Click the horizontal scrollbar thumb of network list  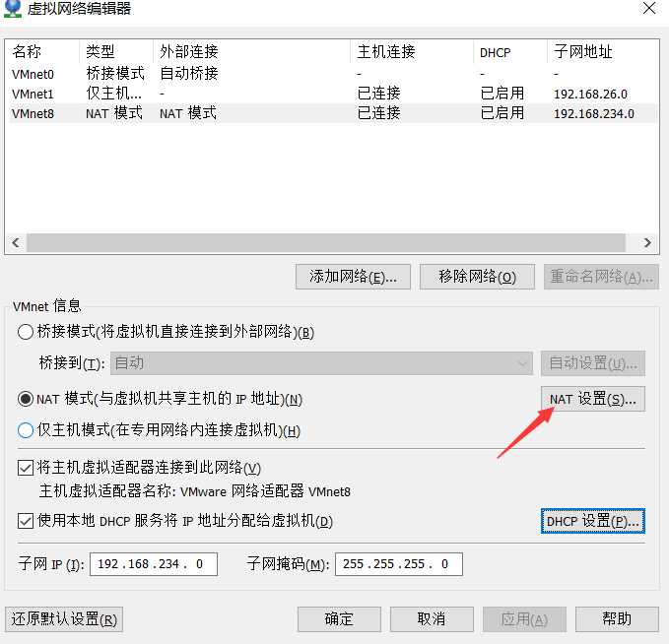326,242
